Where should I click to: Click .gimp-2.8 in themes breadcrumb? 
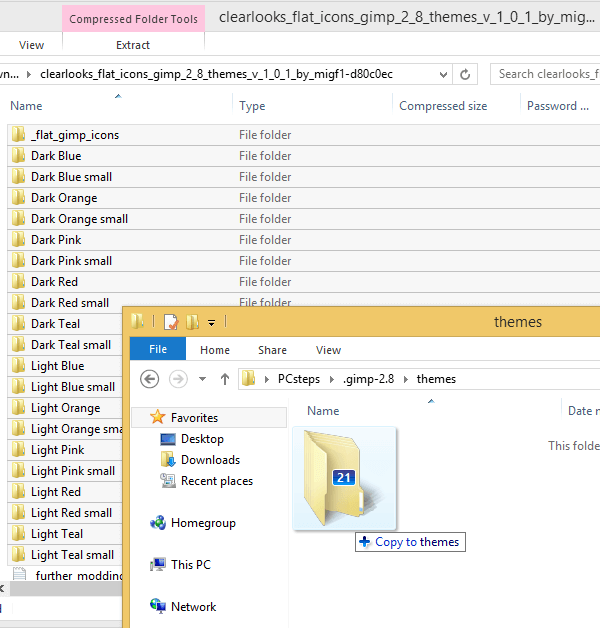(x=368, y=379)
